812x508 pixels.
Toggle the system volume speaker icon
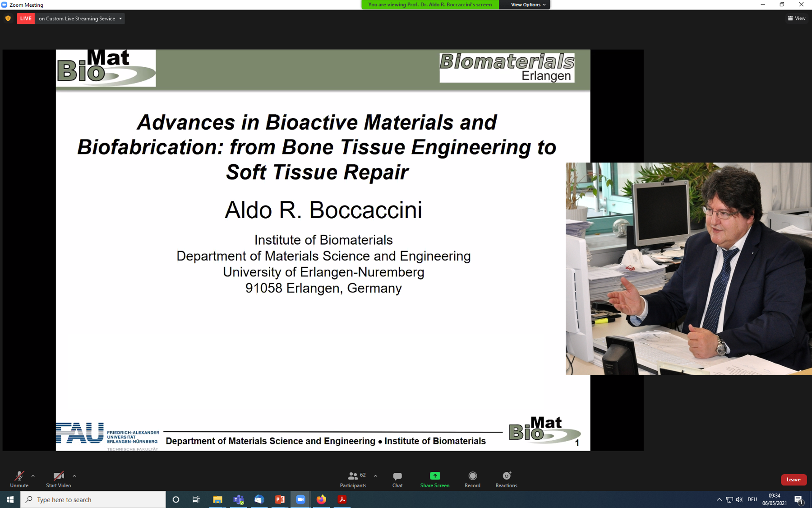pyautogui.click(x=739, y=499)
